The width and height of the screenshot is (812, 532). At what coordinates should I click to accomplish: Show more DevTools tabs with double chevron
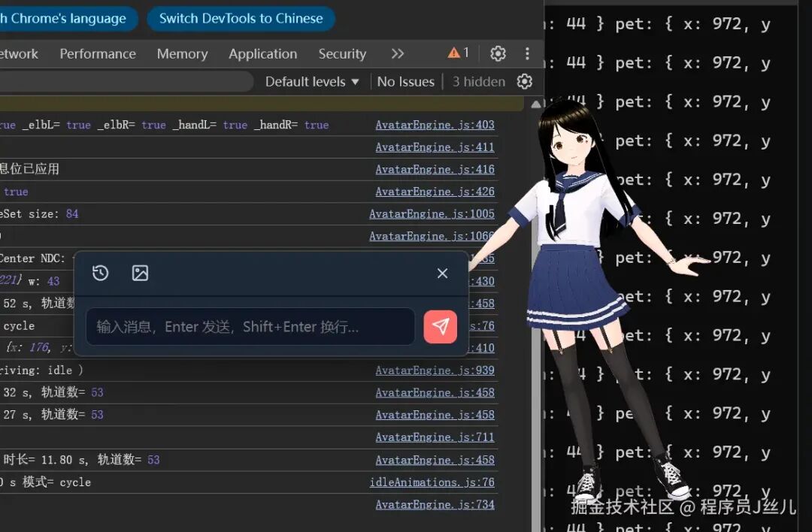point(397,54)
